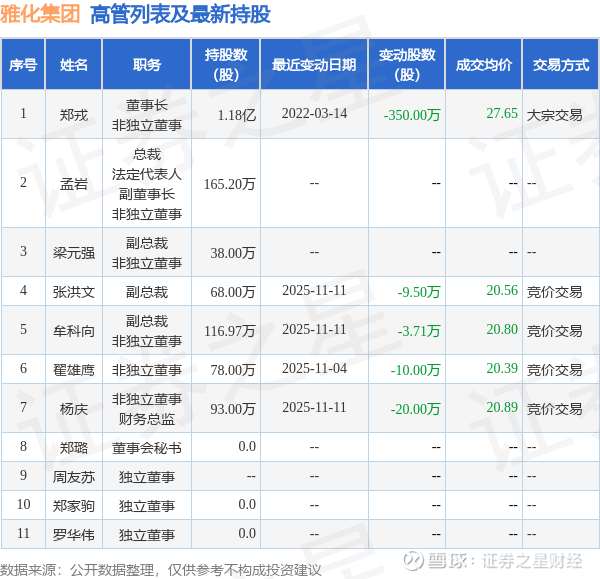600x579 pixels.
Task: Select the 2025-11-04 date for 瞿雄鹰
Action: tap(314, 369)
